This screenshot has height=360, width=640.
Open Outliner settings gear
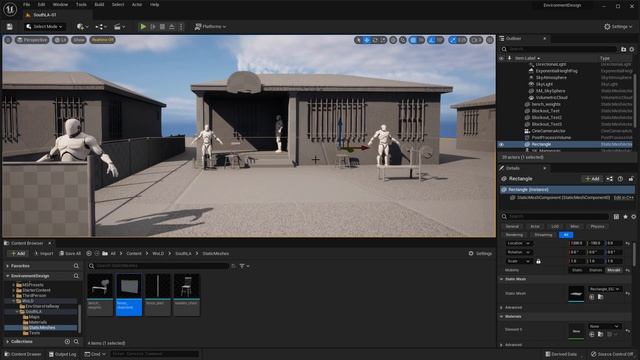pyautogui.click(x=632, y=49)
